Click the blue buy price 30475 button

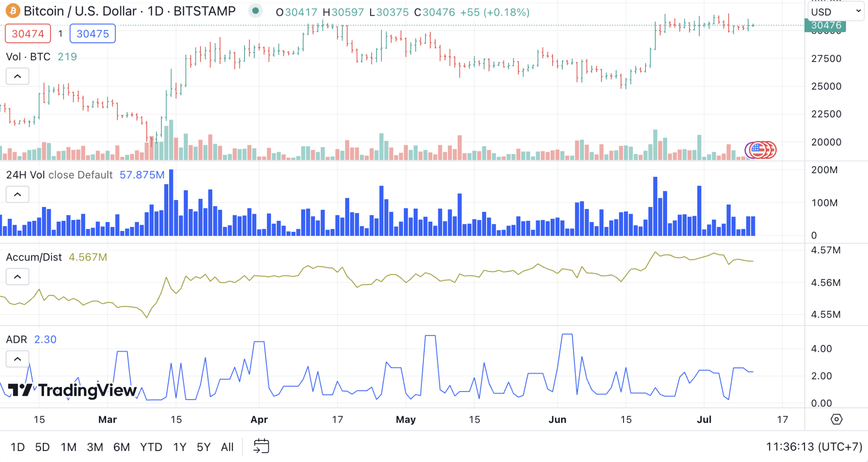[92, 34]
